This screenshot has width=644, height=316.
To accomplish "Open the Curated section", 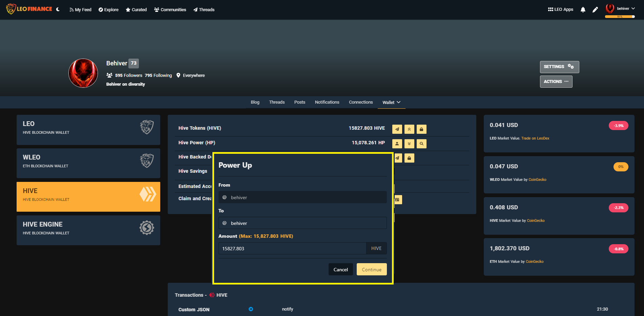I will click(136, 9).
